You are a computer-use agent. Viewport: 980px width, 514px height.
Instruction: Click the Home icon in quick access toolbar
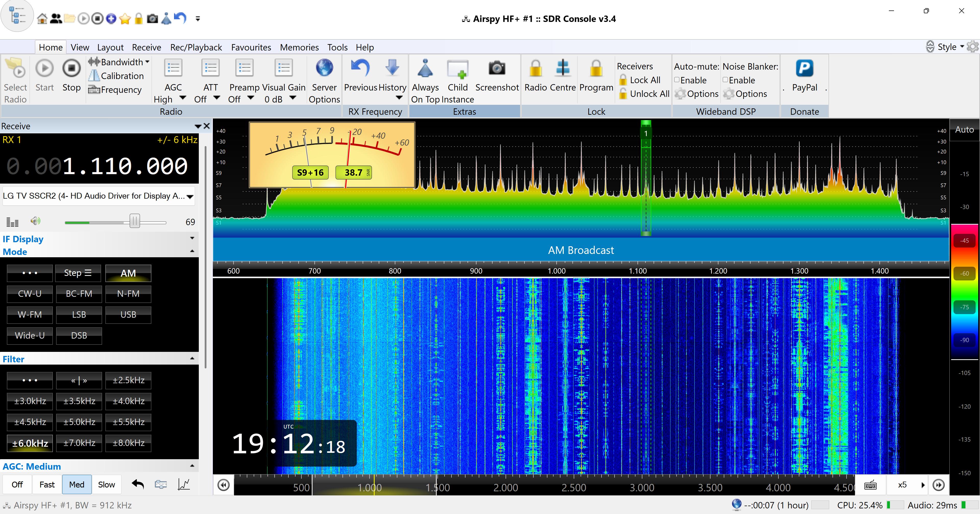pyautogui.click(x=42, y=18)
